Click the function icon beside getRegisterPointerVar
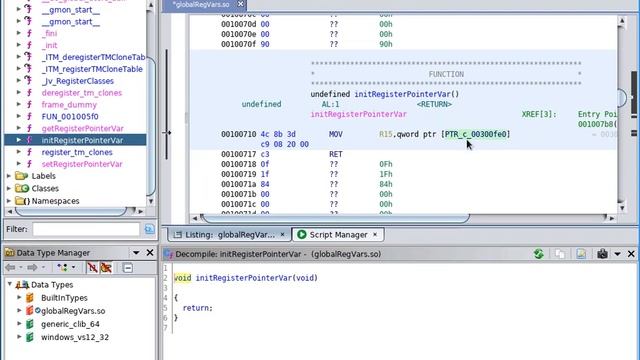This screenshot has height=360, width=640. tap(29, 129)
